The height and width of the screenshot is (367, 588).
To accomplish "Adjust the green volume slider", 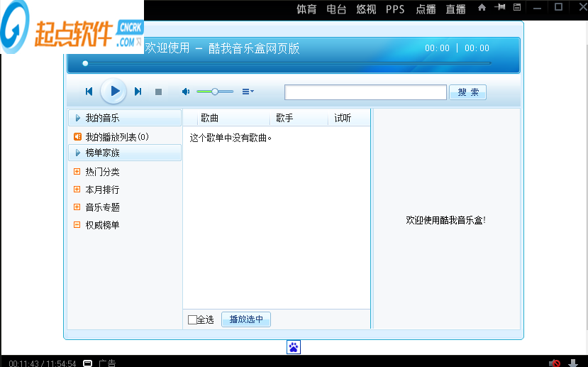I will click(x=215, y=92).
